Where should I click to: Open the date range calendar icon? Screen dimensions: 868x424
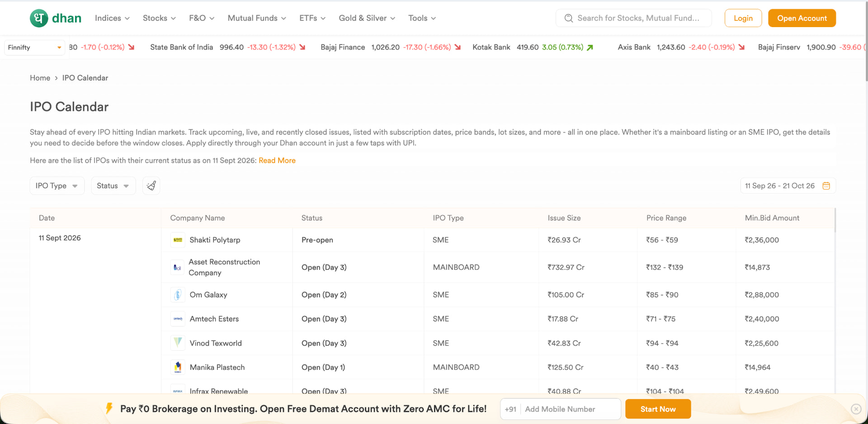click(826, 186)
